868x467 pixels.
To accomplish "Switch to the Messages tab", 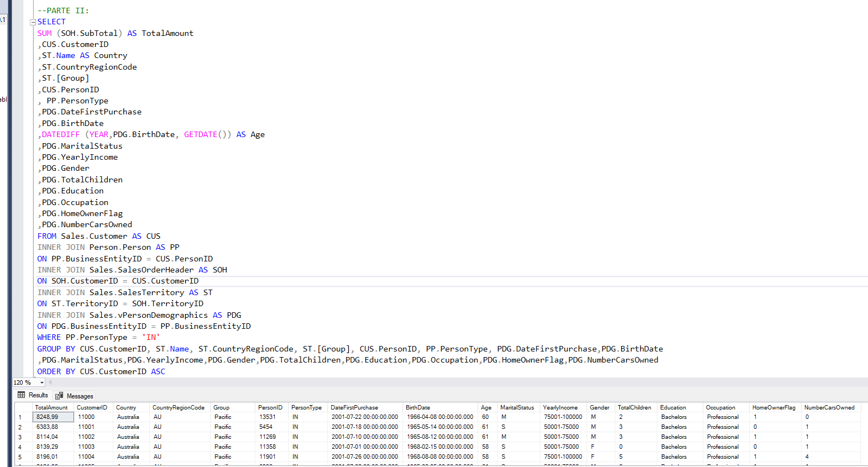I will 75,396.
